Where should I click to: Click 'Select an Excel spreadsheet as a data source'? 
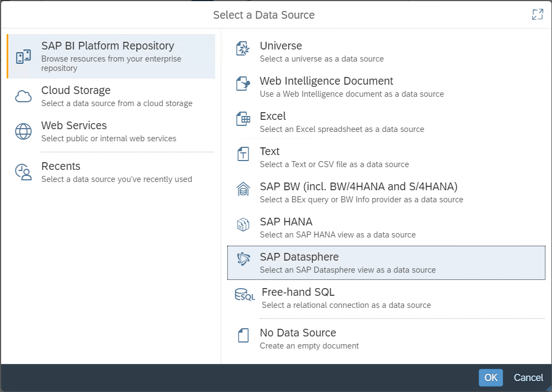(342, 129)
